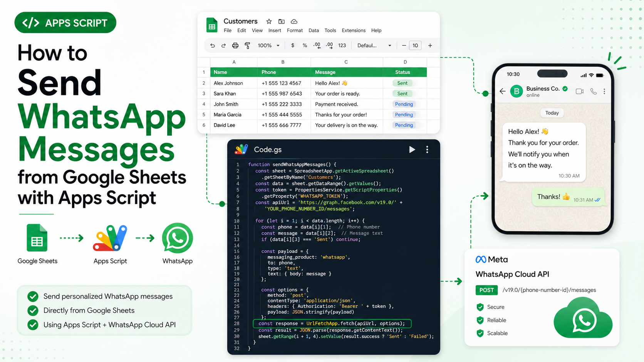Start a voice call with Business Co.
The image size is (644, 362).
point(594,91)
